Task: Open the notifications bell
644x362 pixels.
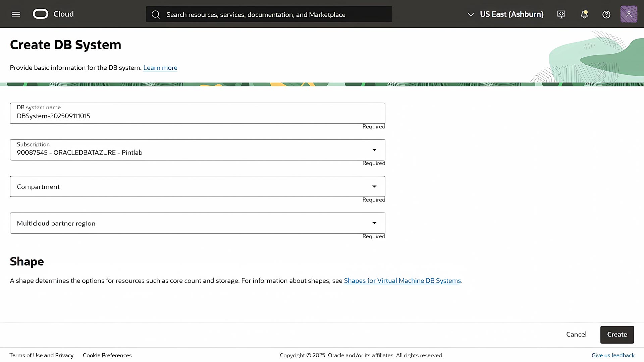Action: click(x=584, y=14)
